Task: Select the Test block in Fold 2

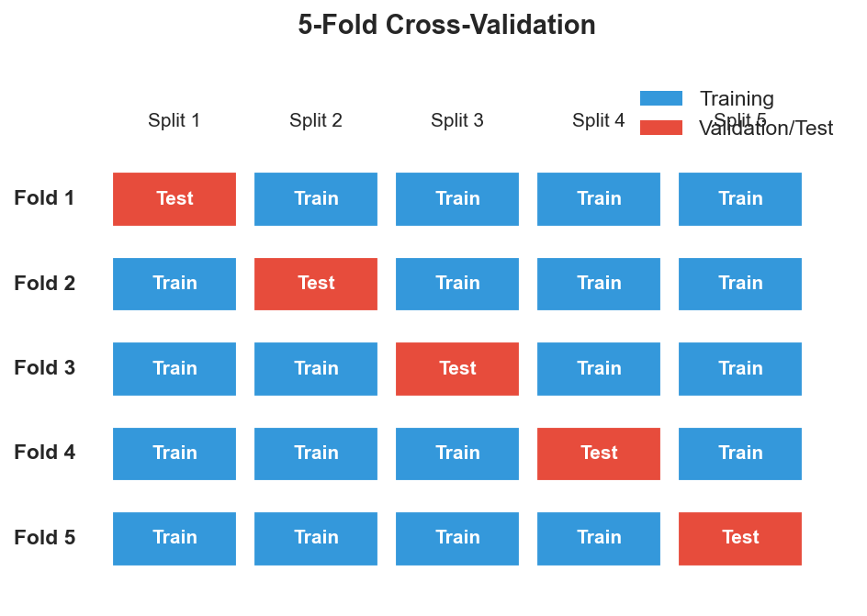Action: click(316, 284)
